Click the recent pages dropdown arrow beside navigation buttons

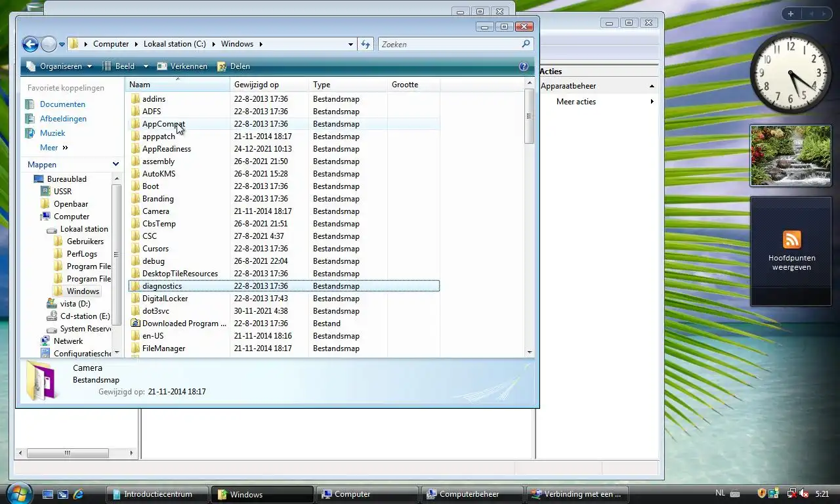click(62, 45)
